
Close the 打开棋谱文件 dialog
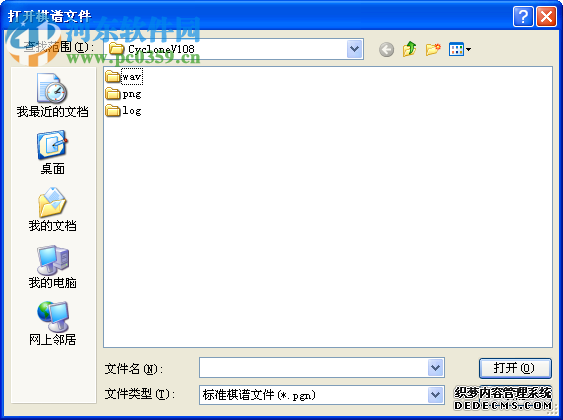pos(546,16)
